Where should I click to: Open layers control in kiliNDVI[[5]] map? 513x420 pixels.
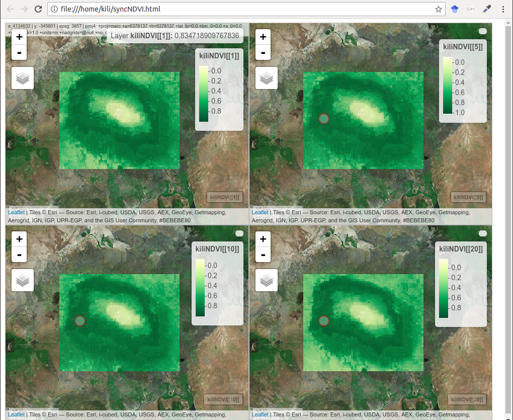point(267,78)
